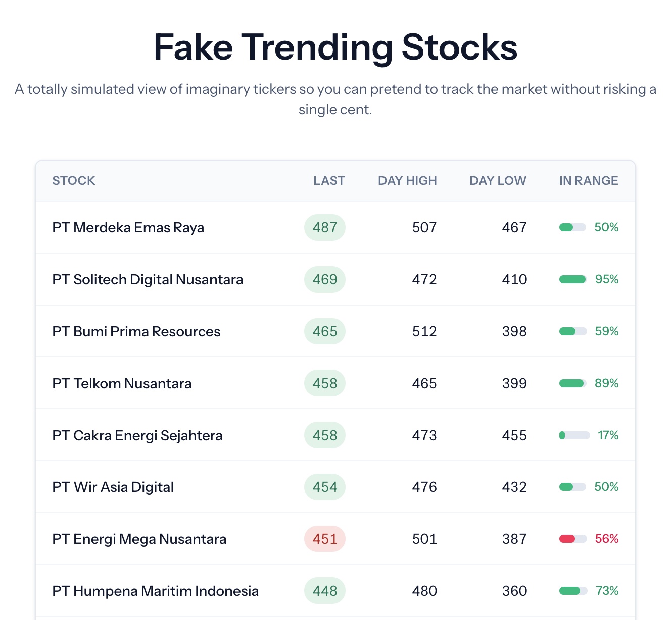Sort by the LAST column header
The height and width of the screenshot is (620, 672).
(x=329, y=180)
